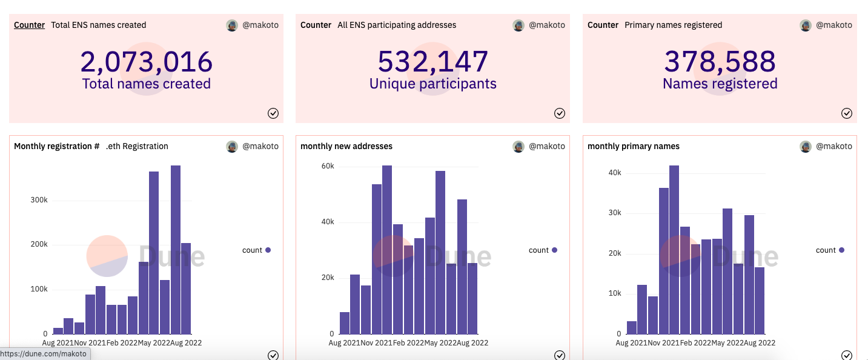
Task: Click checkmark icon on Unique participants card
Action: [560, 113]
